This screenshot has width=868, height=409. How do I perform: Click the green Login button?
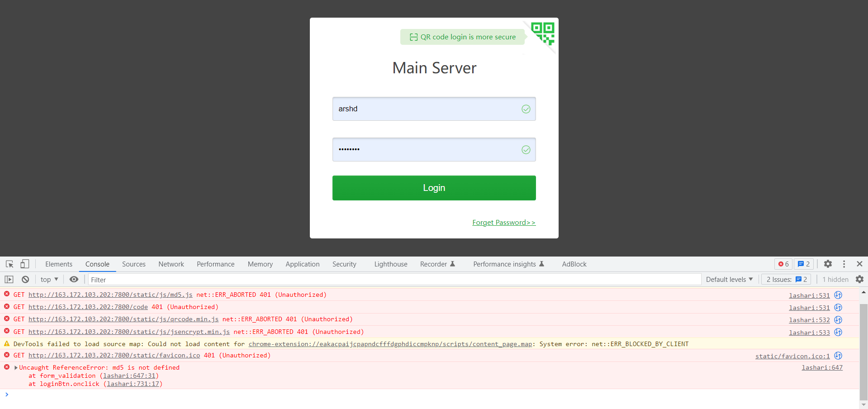[x=434, y=188]
